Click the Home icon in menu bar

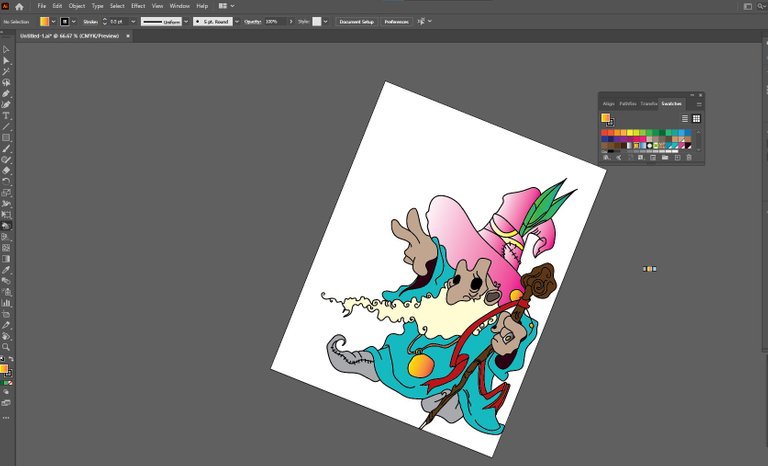coord(19,6)
